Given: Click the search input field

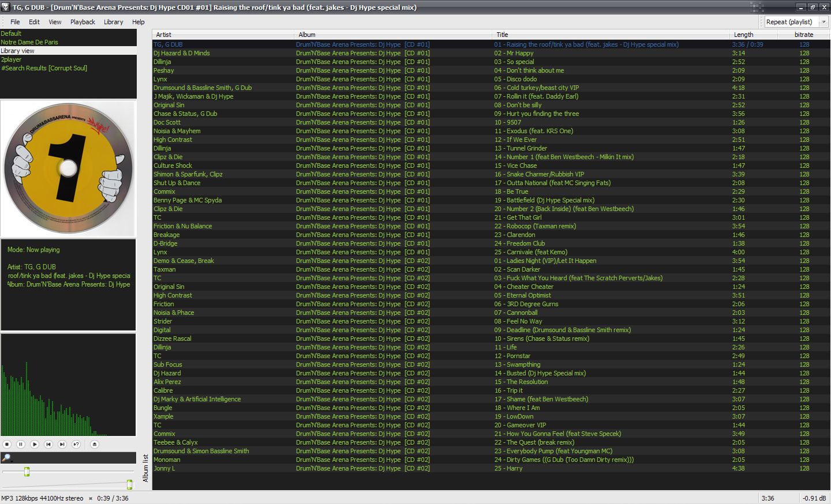Looking at the screenshot, I should [74, 457].
